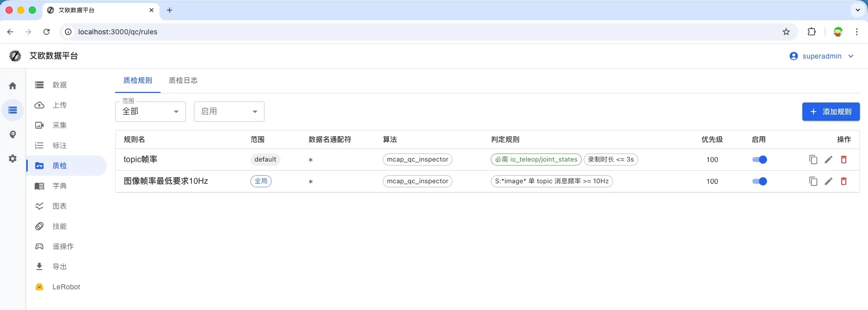
Task: Click the 添加规则 button
Action: (831, 112)
